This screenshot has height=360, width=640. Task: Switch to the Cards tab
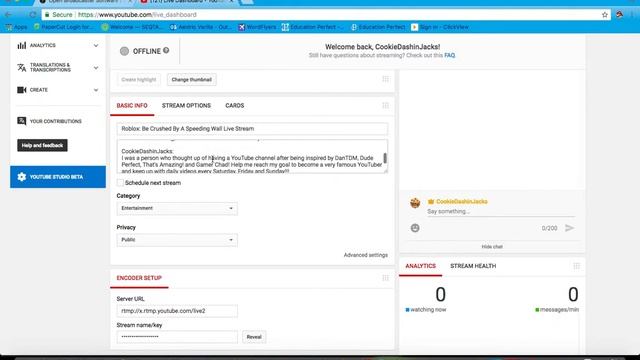[235, 106]
